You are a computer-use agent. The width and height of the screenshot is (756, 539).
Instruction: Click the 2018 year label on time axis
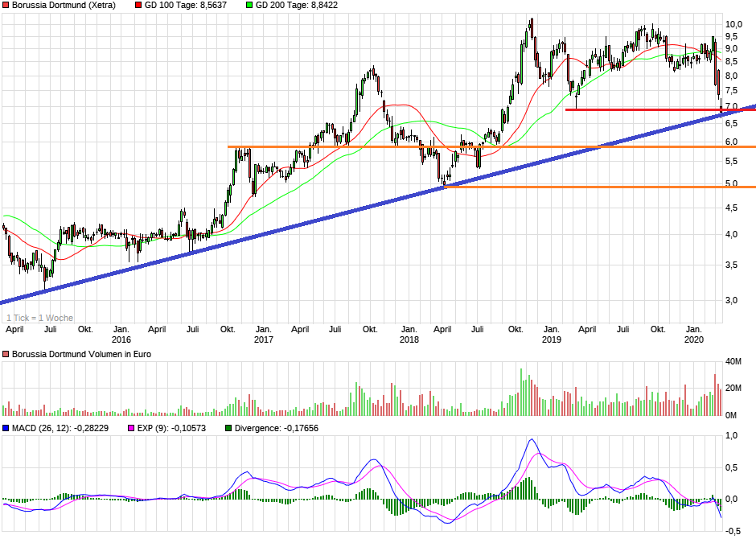pos(409,339)
